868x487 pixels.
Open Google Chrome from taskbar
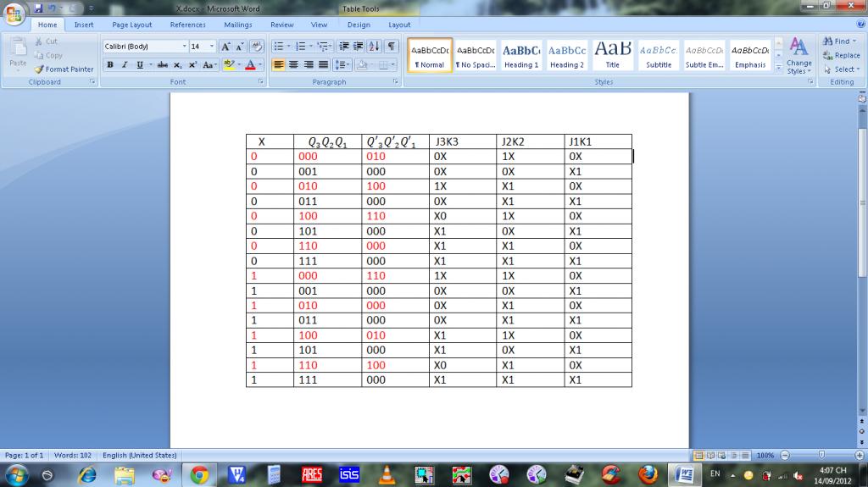(x=199, y=475)
